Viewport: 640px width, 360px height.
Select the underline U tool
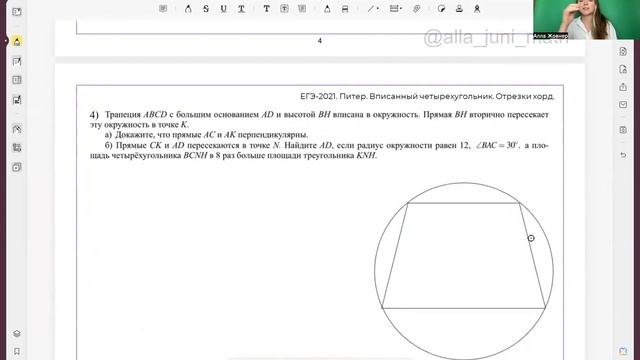[x=224, y=9]
